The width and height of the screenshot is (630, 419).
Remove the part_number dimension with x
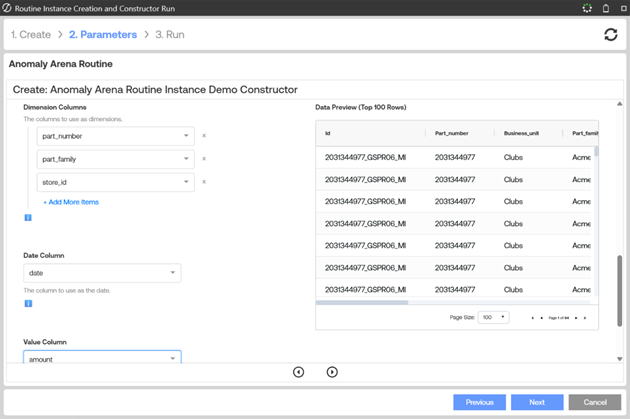pyautogui.click(x=204, y=136)
